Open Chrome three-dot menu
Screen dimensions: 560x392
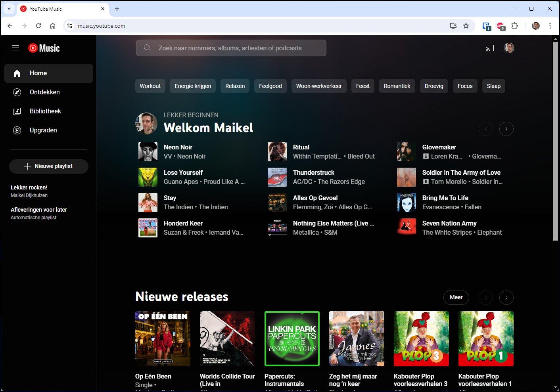tap(550, 26)
